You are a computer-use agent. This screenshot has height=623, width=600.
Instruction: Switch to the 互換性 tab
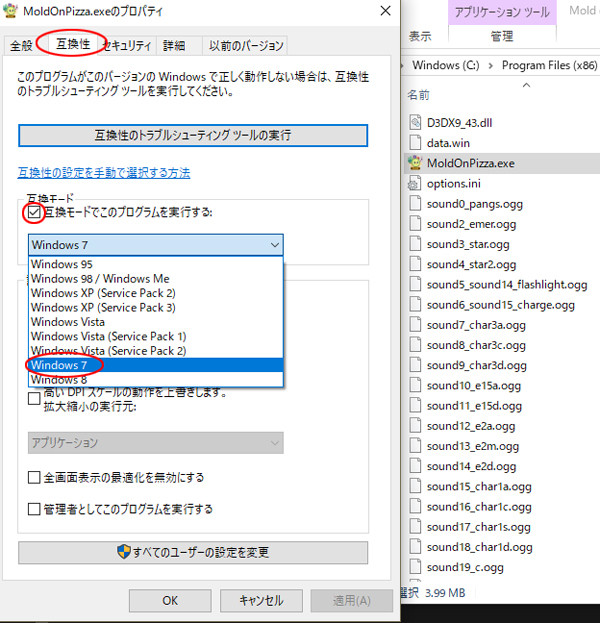tap(73, 44)
